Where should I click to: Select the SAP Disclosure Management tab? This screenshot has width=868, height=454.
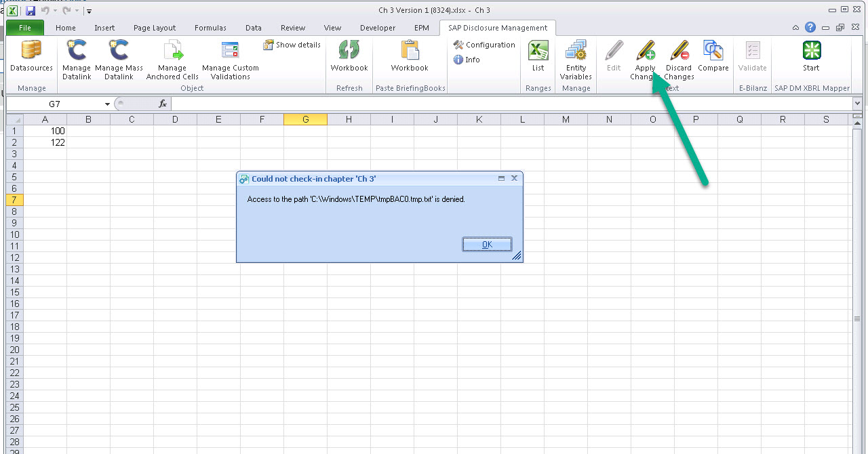click(x=498, y=28)
